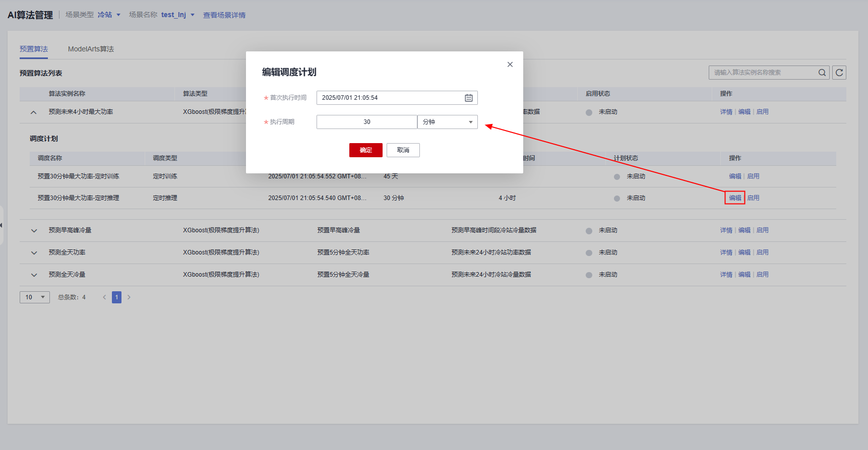Click 详情 for 预测全天功率
Image resolution: width=868 pixels, height=450 pixels.
(x=726, y=252)
